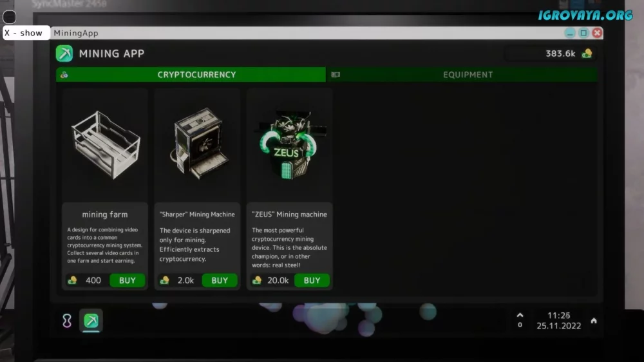
Task: Click the home icon beside the clock
Action: (594, 321)
